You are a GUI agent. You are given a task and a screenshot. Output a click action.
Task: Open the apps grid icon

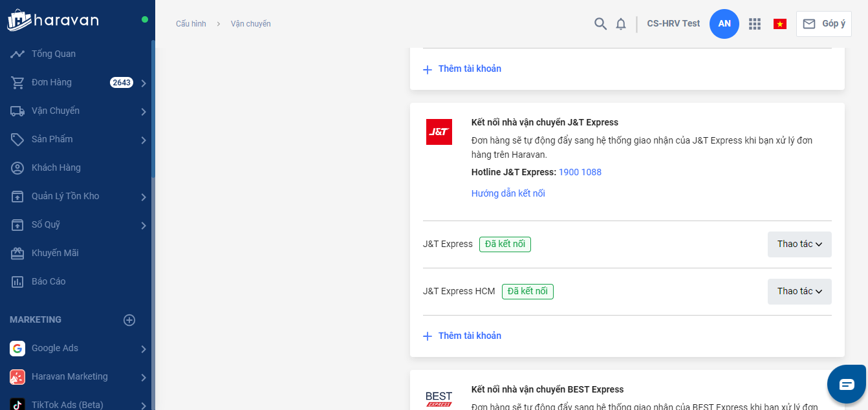(754, 24)
